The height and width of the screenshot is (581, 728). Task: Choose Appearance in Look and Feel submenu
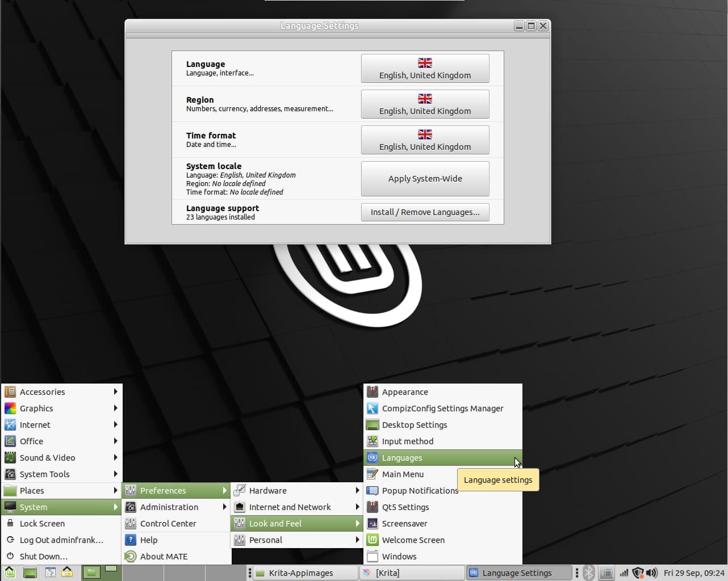(x=405, y=392)
